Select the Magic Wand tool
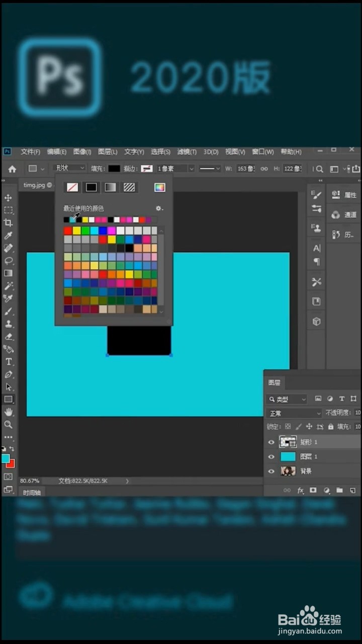The image size is (362, 644). [x=8, y=286]
